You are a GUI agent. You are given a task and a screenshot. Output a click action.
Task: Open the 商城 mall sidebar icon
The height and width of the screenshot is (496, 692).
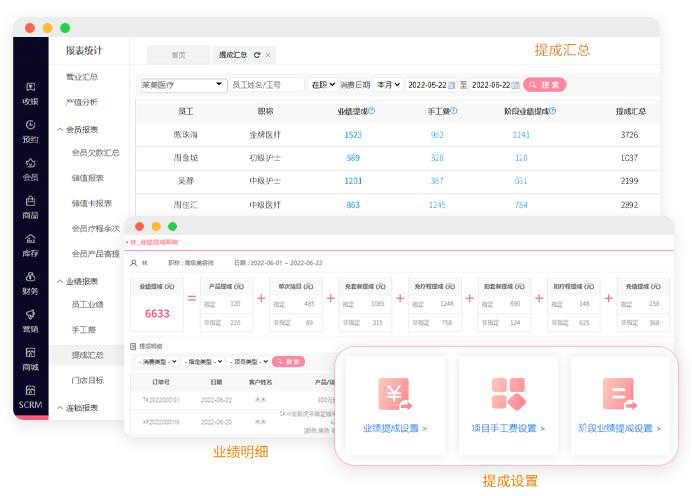30,359
